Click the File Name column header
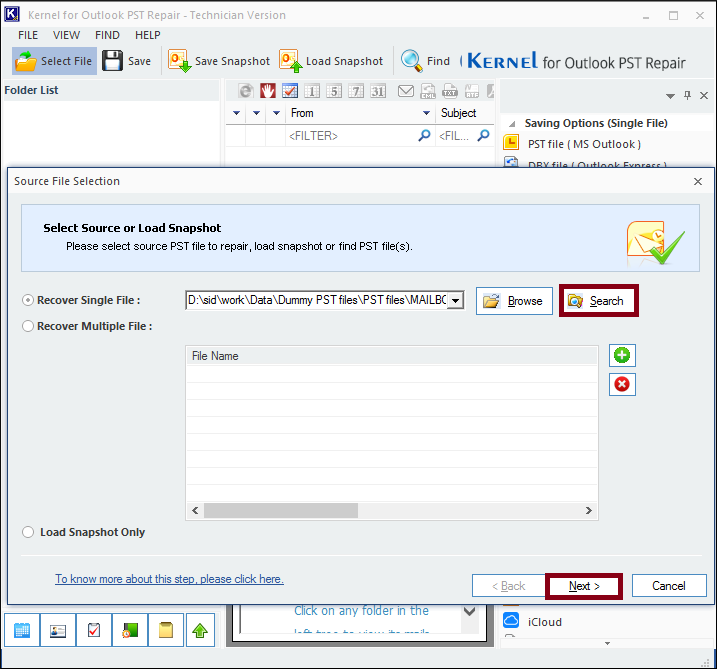Viewport: 717px width, 669px height. pyautogui.click(x=392, y=356)
